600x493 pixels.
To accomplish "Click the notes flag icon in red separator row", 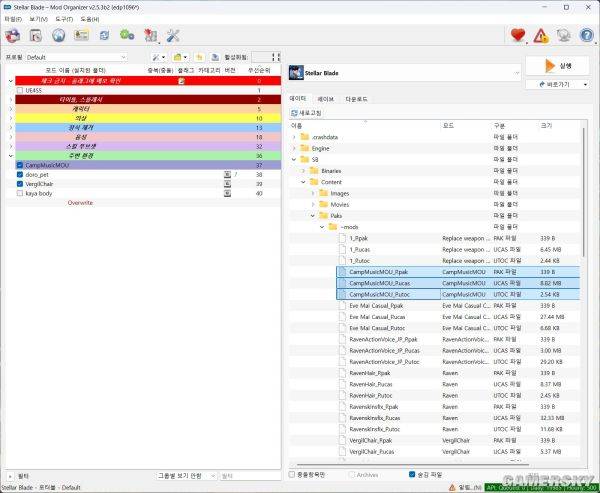I will click(181, 81).
